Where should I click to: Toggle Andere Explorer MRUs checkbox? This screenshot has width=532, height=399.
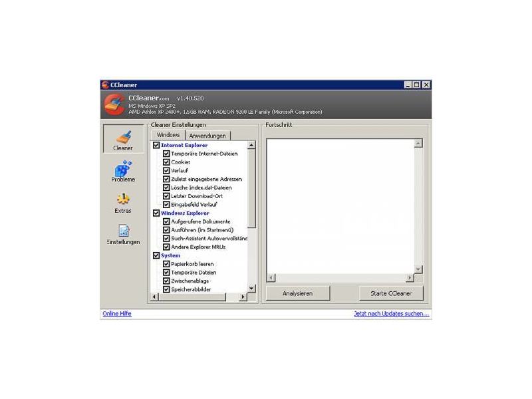coord(166,247)
